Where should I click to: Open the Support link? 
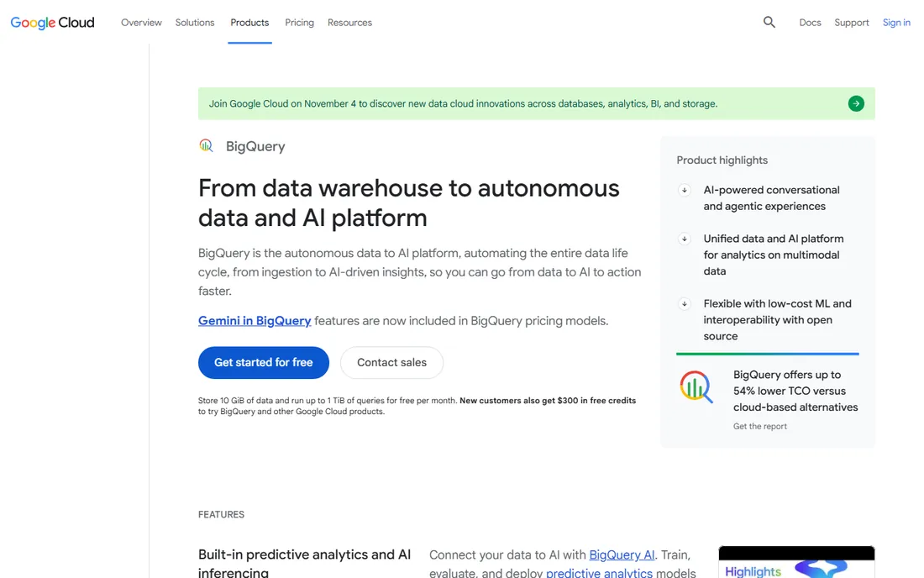(x=852, y=23)
